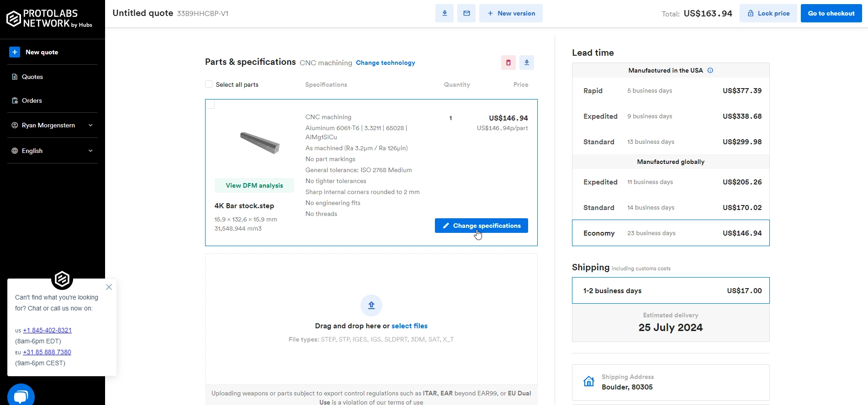Select 1-2 business days shipping option
Screen dimensions: 868x405
click(x=671, y=290)
